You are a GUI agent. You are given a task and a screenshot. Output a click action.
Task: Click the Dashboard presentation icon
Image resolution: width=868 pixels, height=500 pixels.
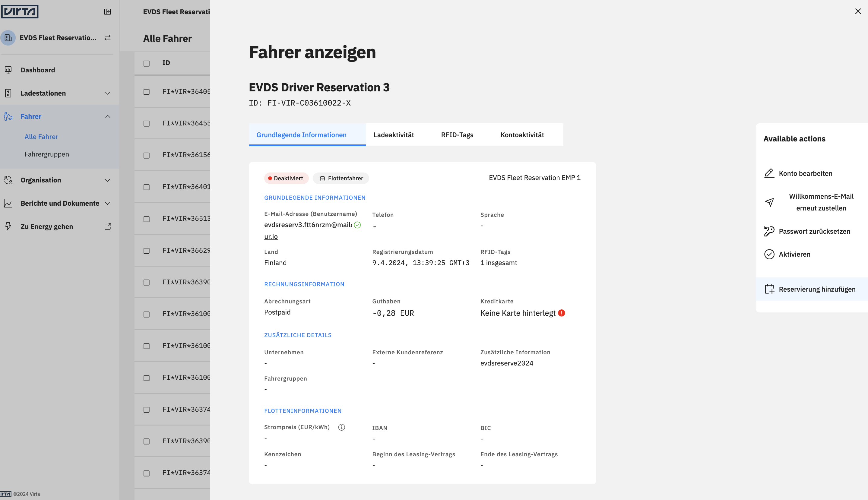point(8,70)
